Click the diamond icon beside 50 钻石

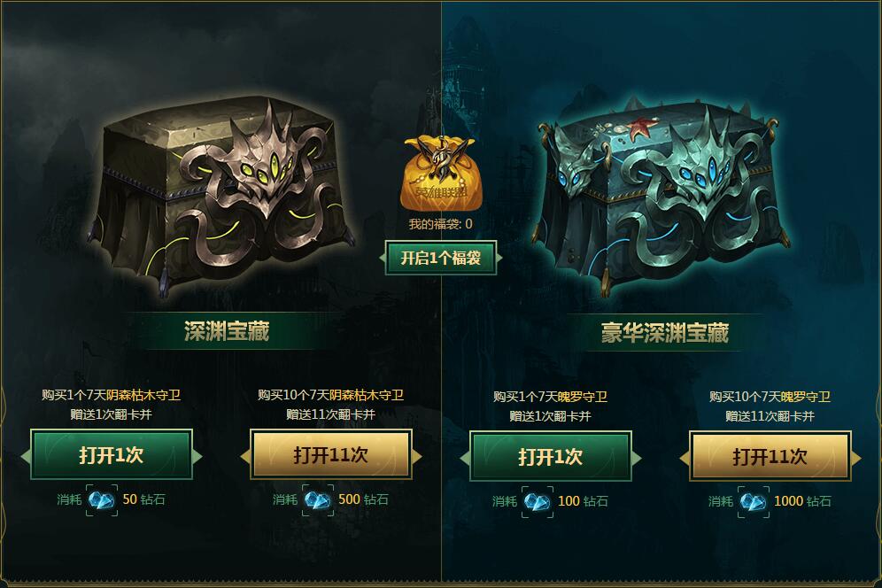102,500
